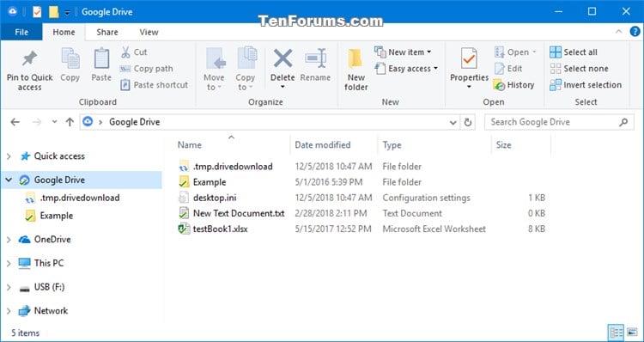Click the Properties checkmark icon
The height and width of the screenshot is (342, 644).
469,58
